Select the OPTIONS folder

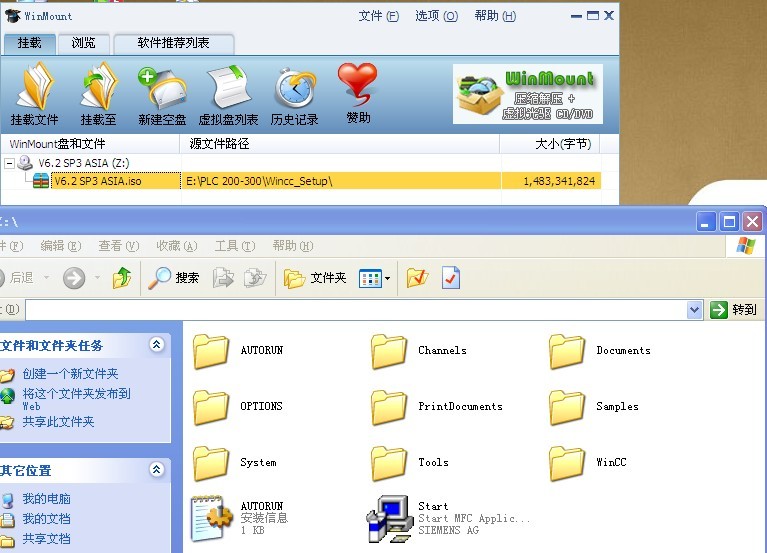tap(237, 406)
